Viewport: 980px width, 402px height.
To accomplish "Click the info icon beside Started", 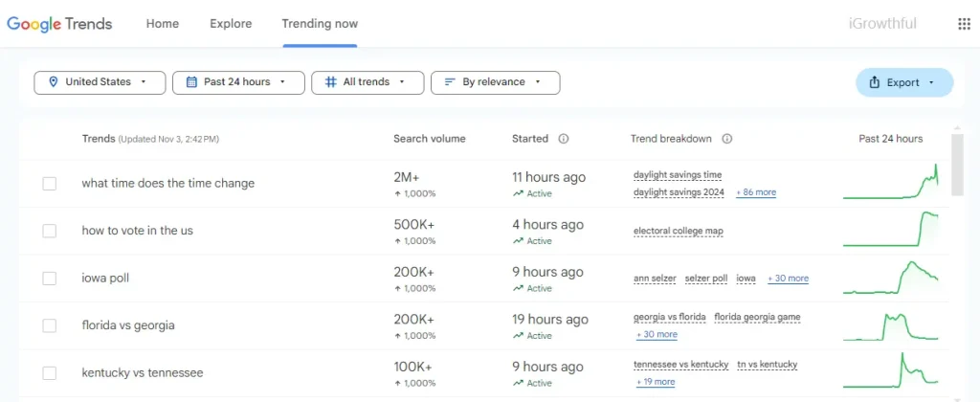I will (563, 139).
